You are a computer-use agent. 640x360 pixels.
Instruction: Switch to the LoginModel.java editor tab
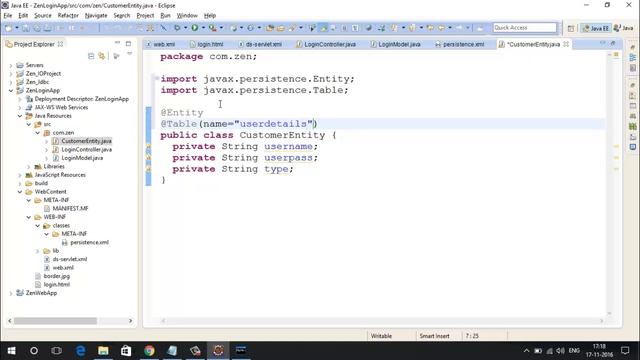click(396, 44)
